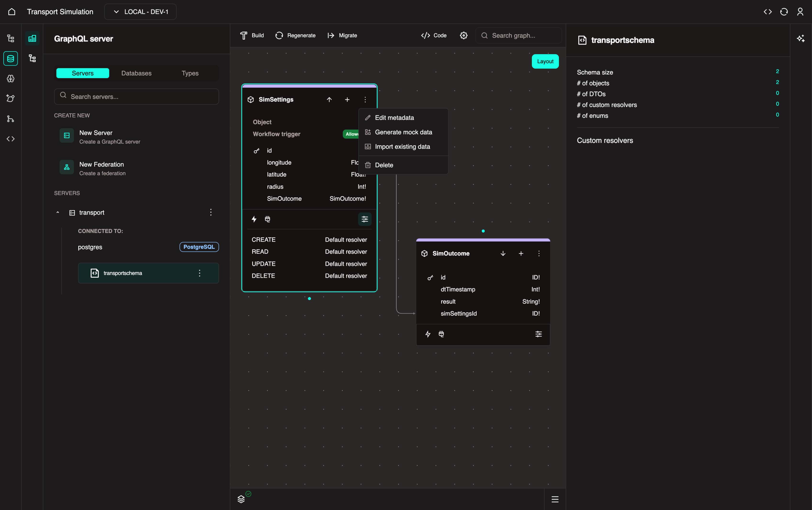Switch to the Servers tab
The image size is (812, 510).
click(83, 73)
